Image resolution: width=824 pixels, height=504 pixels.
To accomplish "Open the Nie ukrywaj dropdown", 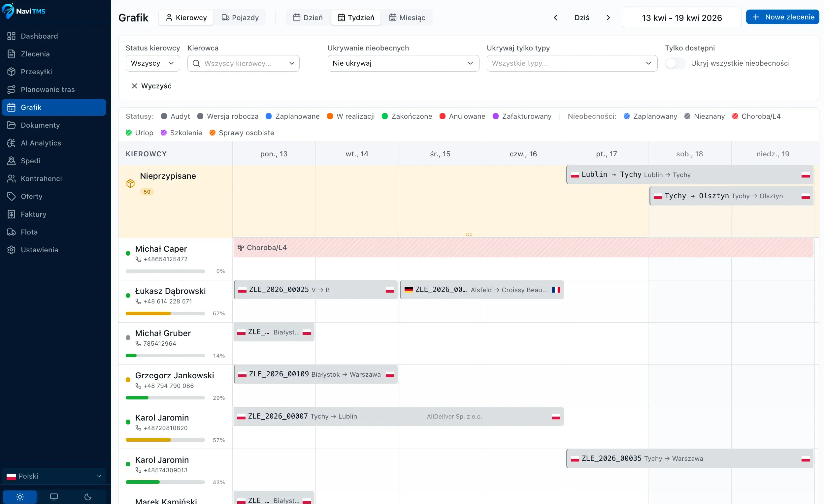I will [x=403, y=64].
